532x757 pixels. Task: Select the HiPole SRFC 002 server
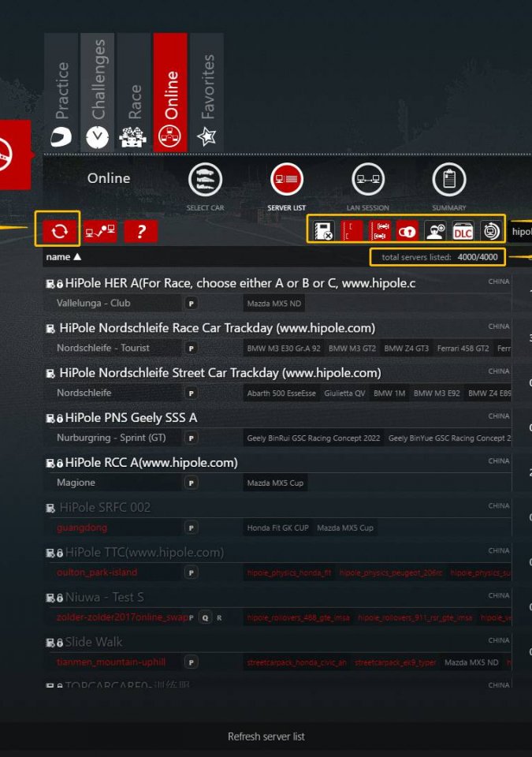coord(277,517)
